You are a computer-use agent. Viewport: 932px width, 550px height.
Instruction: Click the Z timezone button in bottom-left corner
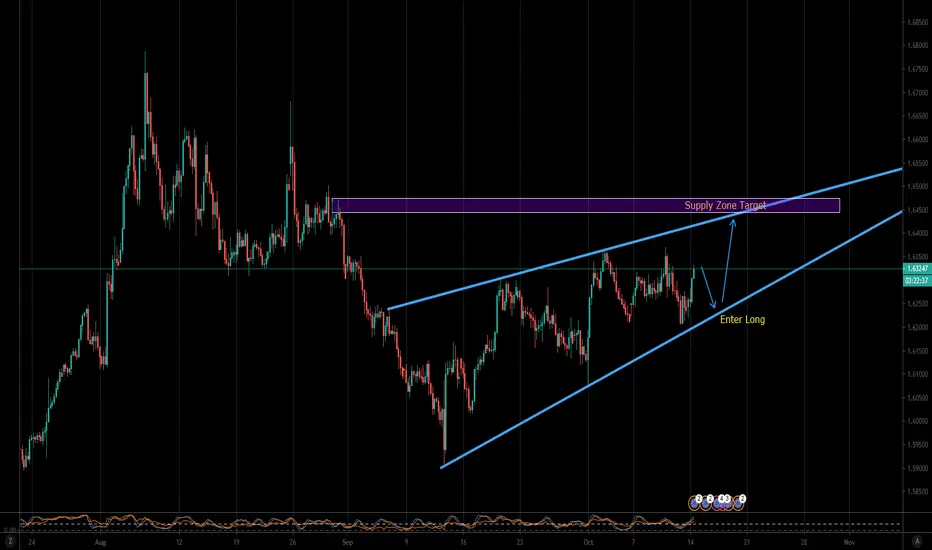coord(10,542)
